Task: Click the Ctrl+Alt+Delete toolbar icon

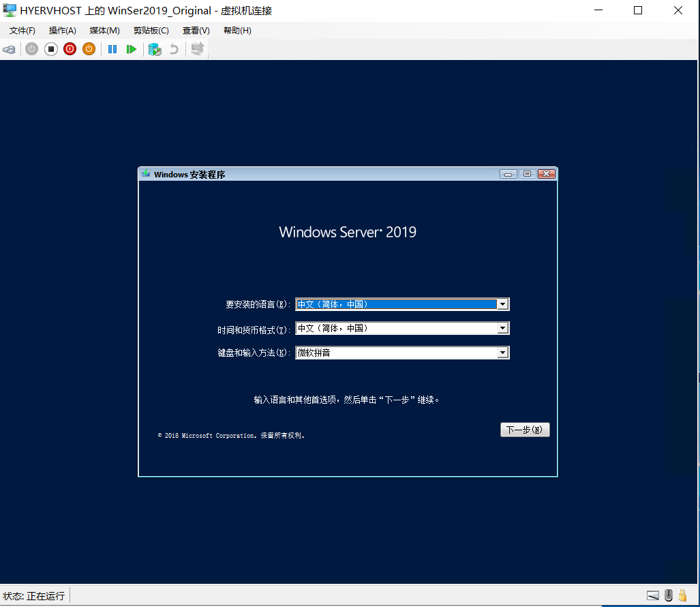Action: click(x=10, y=49)
